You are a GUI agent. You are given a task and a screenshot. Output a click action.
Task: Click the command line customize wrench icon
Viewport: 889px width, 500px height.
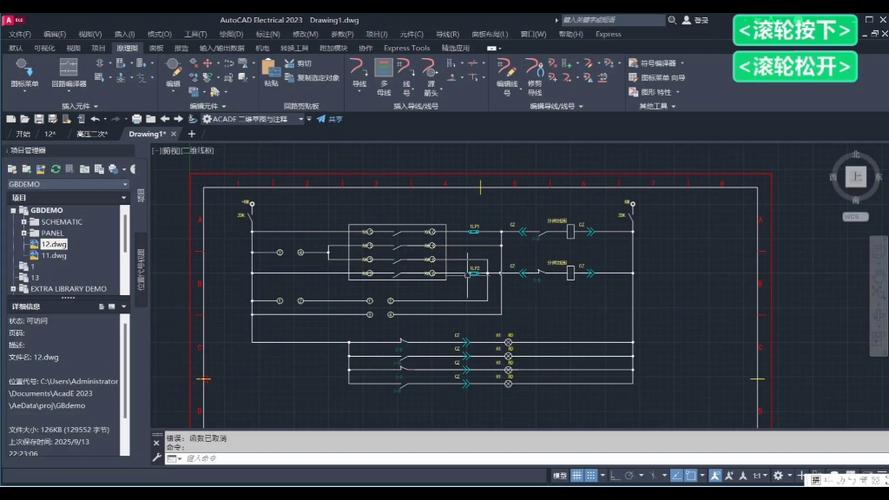click(156, 458)
